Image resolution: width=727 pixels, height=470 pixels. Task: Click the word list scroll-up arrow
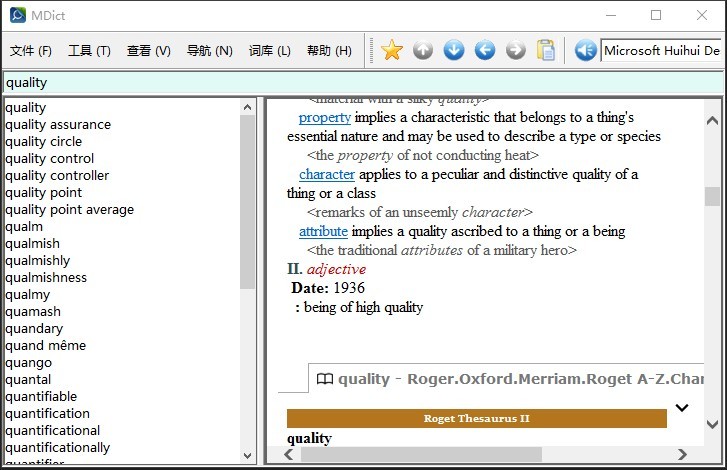coord(248,107)
